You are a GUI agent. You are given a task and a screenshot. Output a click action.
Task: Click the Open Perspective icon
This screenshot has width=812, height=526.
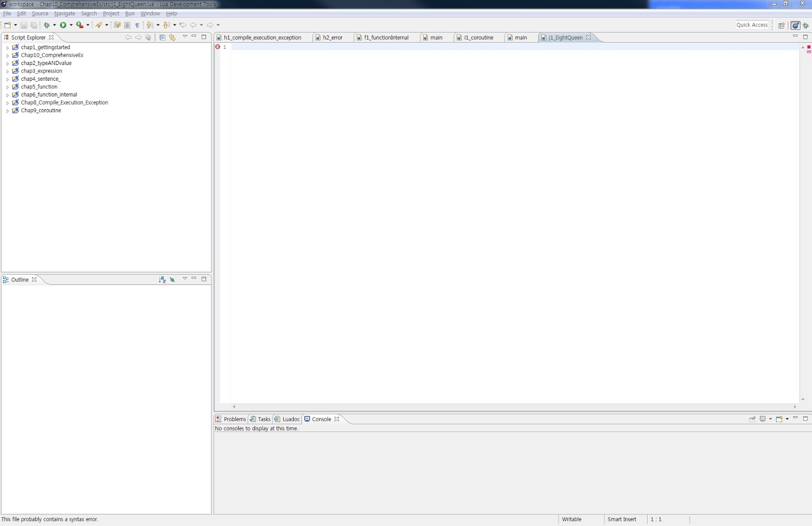coord(782,25)
